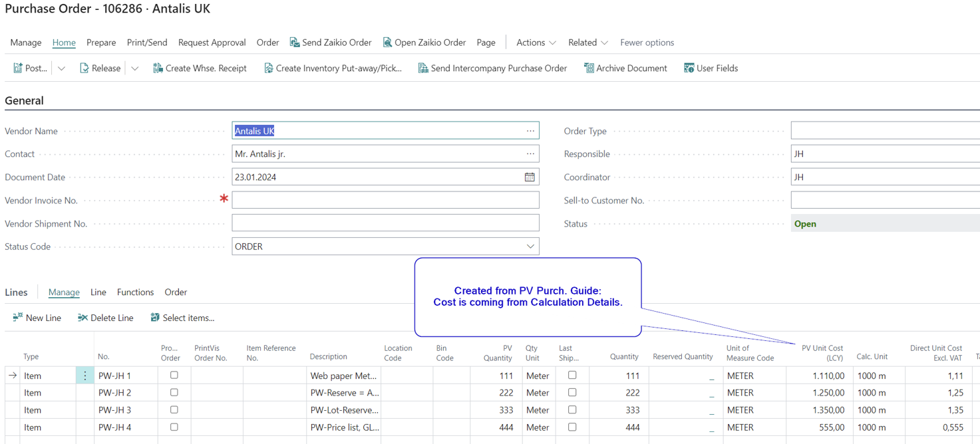
Task: Click the Select items icon
Action: coord(155,318)
